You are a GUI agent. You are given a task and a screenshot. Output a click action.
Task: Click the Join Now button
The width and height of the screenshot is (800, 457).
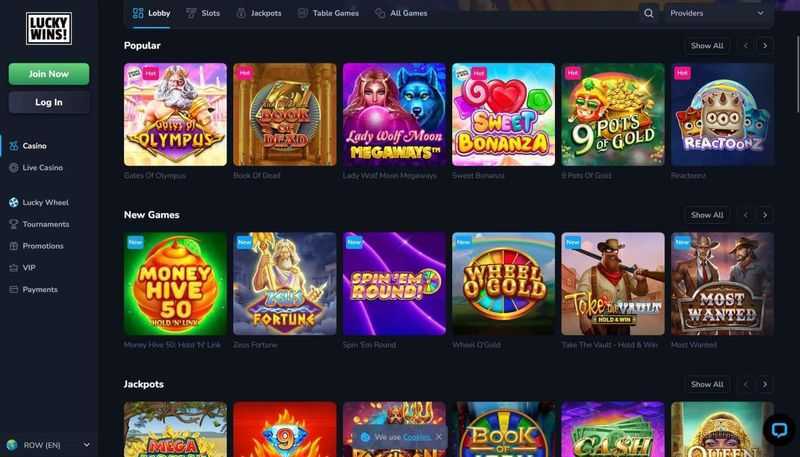point(49,74)
